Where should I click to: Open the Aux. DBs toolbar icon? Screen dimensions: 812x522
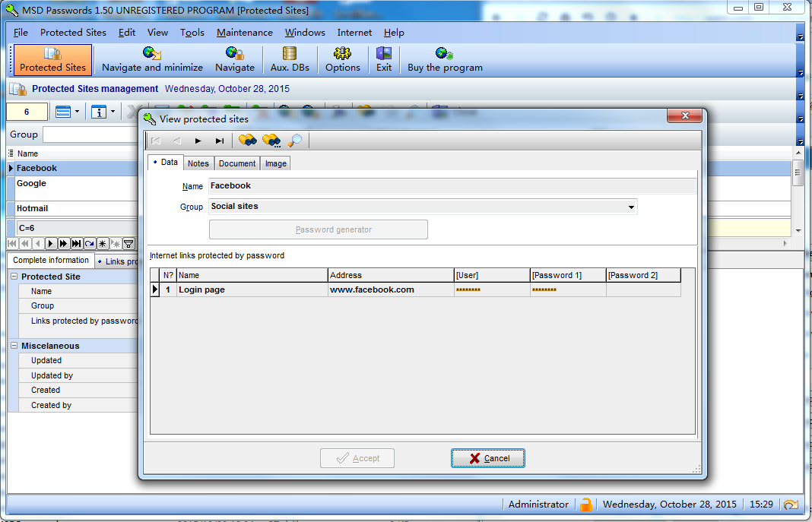tap(290, 60)
